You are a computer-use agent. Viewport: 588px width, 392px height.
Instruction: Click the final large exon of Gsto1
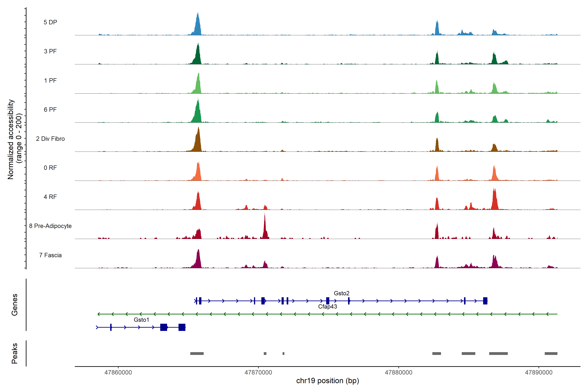(182, 327)
